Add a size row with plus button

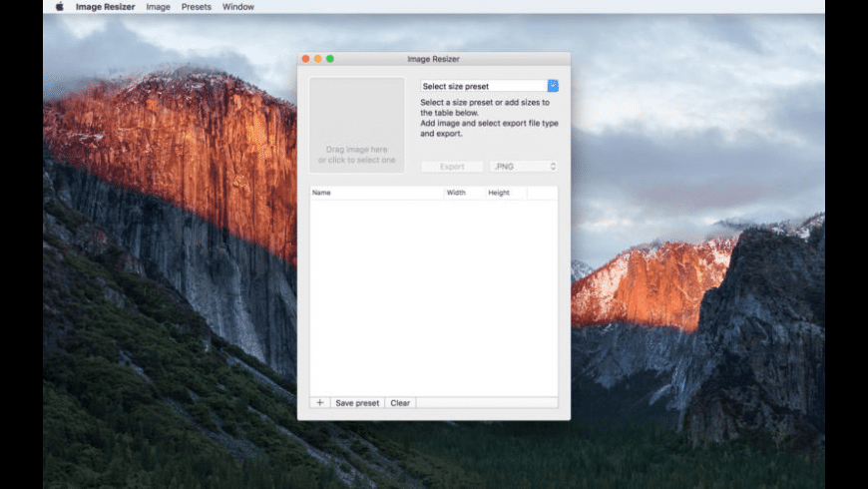tap(320, 402)
